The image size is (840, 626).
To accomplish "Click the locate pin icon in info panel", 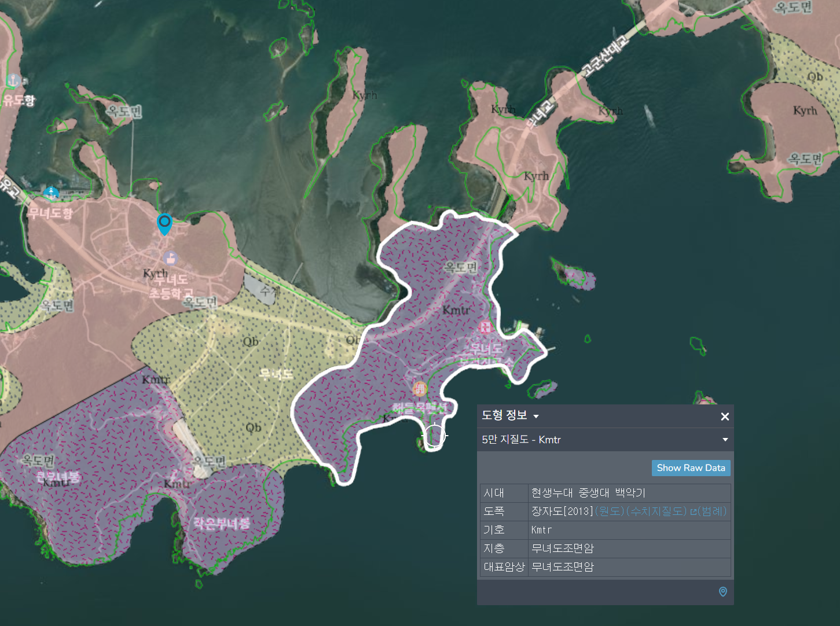I will 723,591.
